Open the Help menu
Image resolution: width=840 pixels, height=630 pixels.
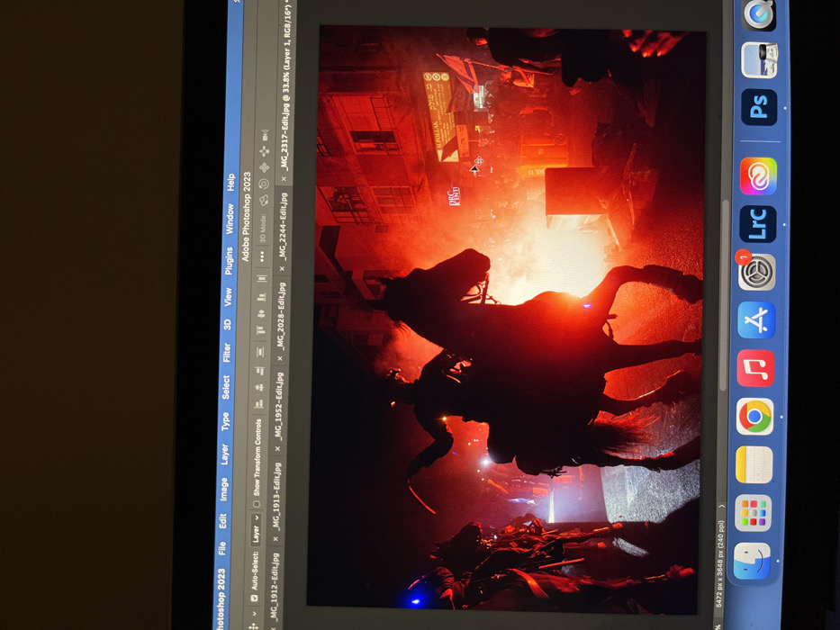tap(230, 182)
